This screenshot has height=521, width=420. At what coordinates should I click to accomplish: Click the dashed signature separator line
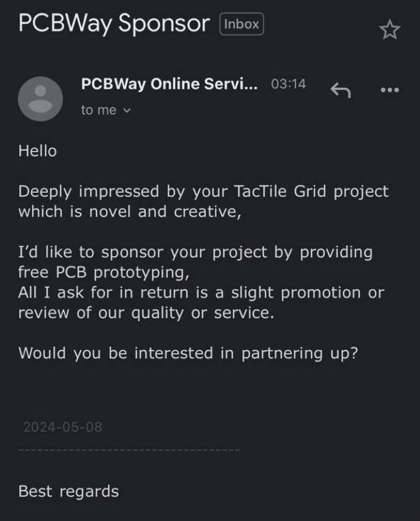point(129,449)
